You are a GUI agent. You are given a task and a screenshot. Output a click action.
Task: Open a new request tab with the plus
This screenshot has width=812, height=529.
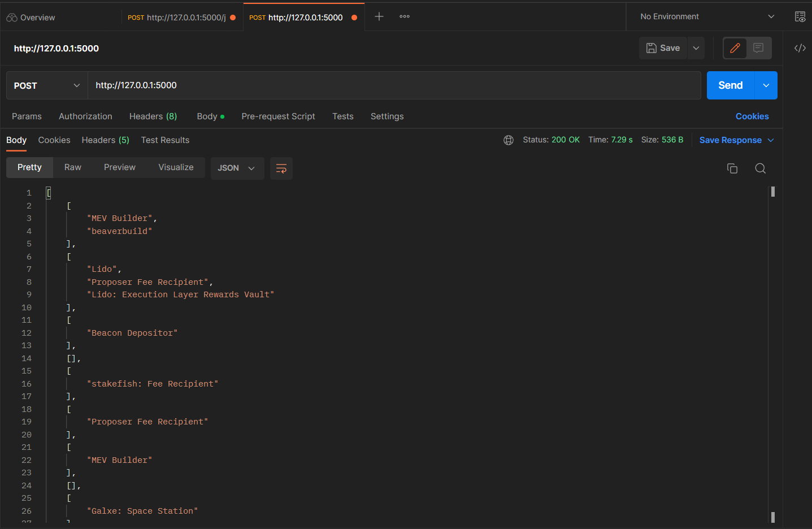pos(379,16)
